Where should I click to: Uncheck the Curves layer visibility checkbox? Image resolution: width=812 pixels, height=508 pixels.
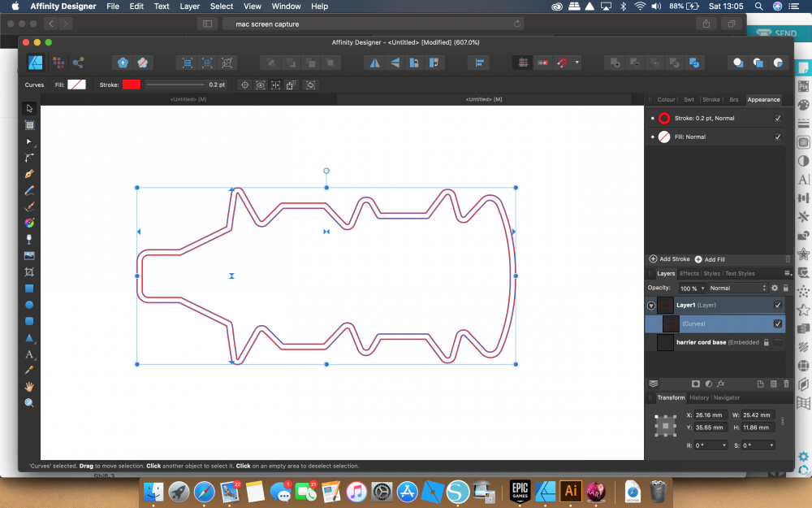[x=777, y=323]
